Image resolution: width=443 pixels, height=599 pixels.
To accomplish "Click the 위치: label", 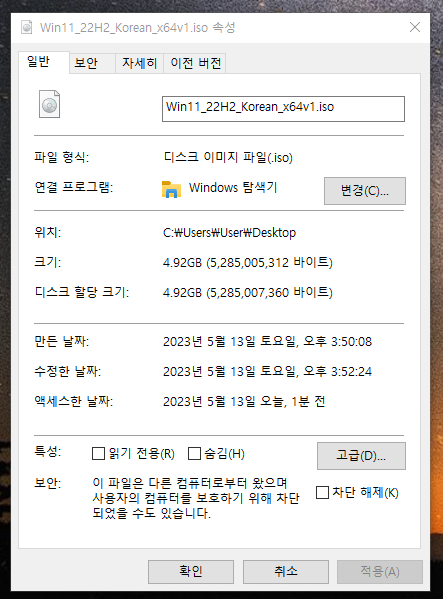I will click(47, 232).
